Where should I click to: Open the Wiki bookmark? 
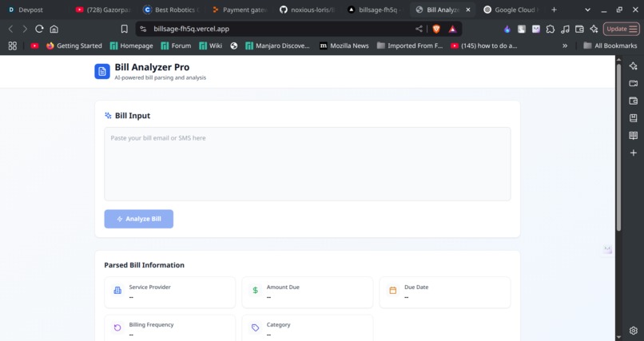210,46
